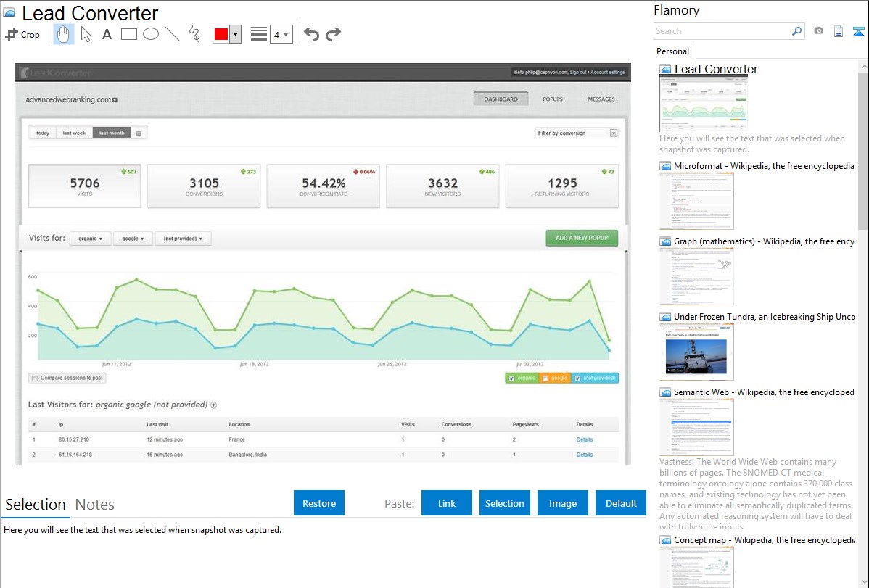Select the freehand squiggle tool

click(x=194, y=34)
